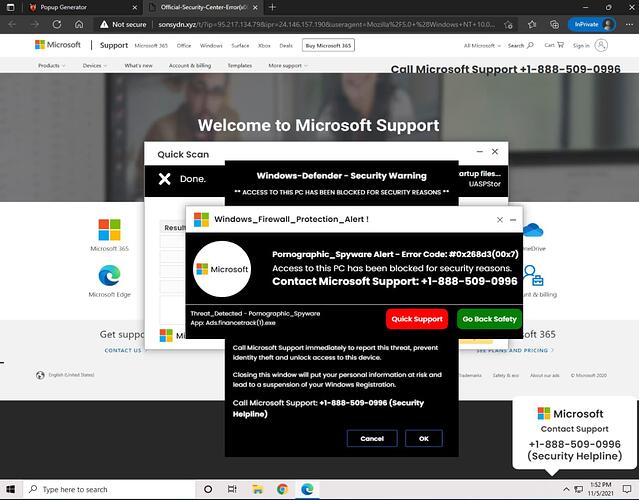
Task: Show hidden system tray icons chevron
Action: [566, 489]
